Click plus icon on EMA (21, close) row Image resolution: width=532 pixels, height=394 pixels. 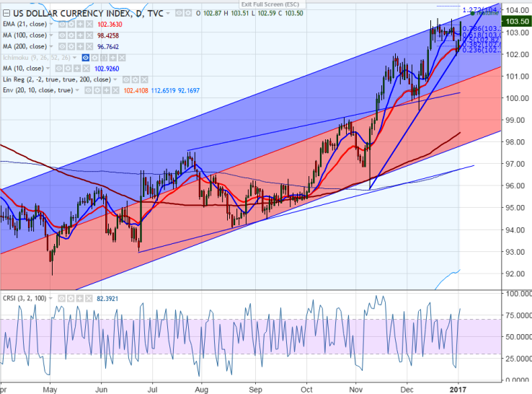81,24
